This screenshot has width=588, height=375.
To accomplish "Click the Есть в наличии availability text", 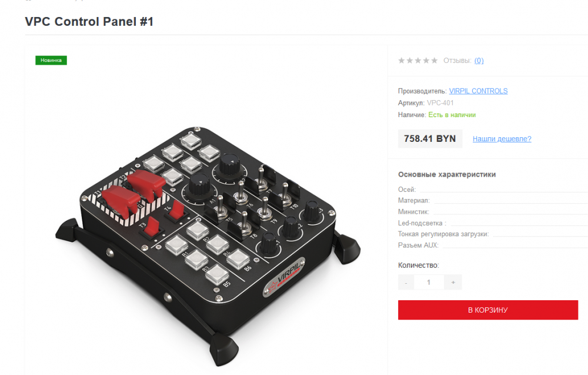I will pos(452,115).
